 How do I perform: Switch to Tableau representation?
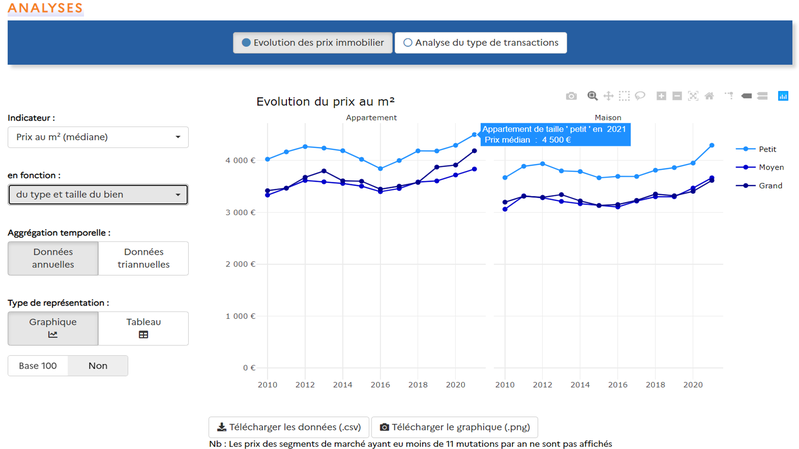tap(143, 328)
